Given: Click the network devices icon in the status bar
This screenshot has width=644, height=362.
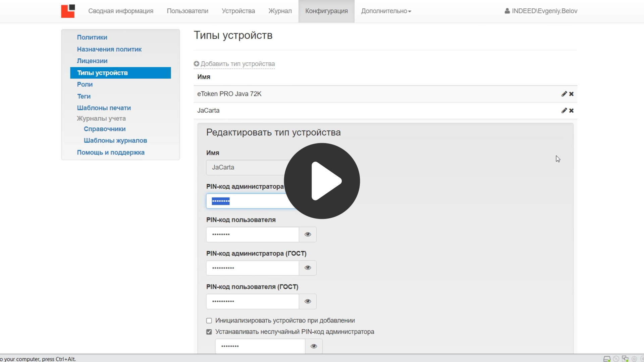Looking at the screenshot, I should click(625, 359).
